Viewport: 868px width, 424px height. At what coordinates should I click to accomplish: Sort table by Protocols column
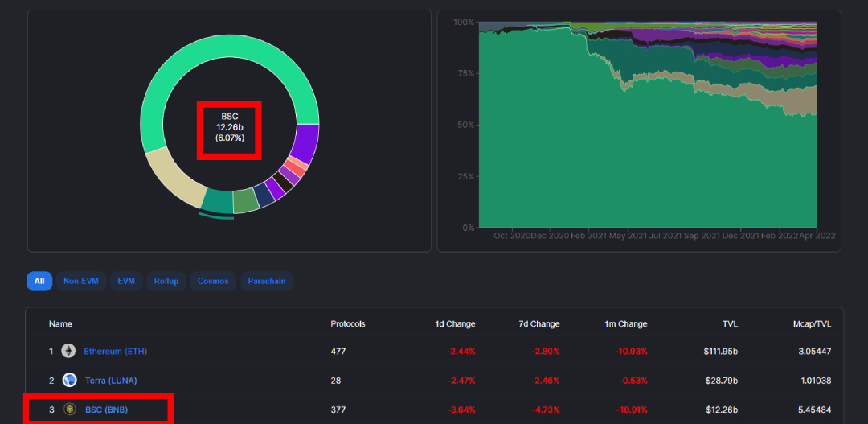(x=348, y=323)
